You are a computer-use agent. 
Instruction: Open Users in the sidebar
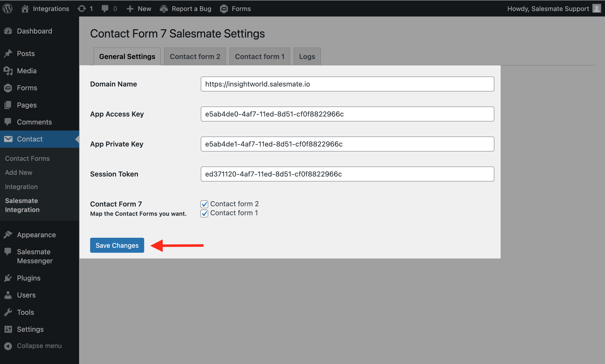[26, 295]
